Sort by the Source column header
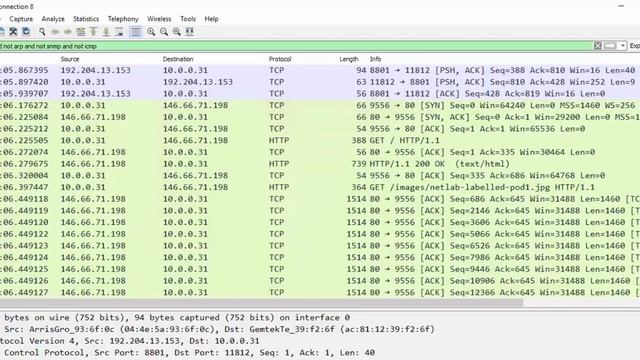Image resolution: width=640 pixels, height=360 pixels. coord(70,59)
